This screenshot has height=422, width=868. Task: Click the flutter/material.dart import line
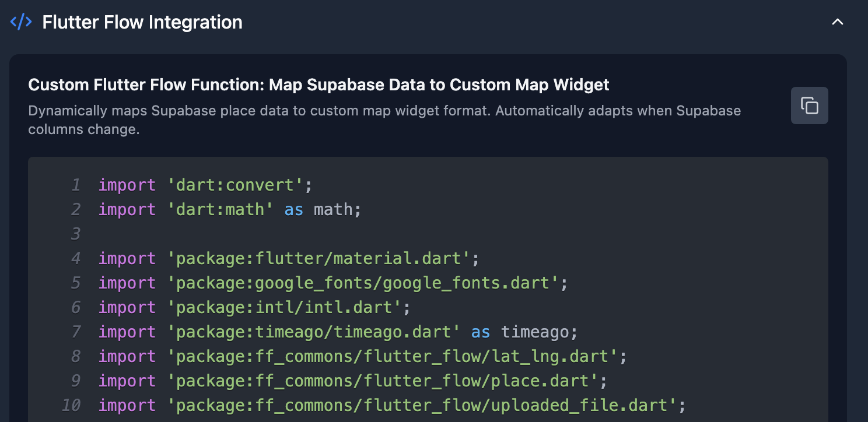coord(288,259)
